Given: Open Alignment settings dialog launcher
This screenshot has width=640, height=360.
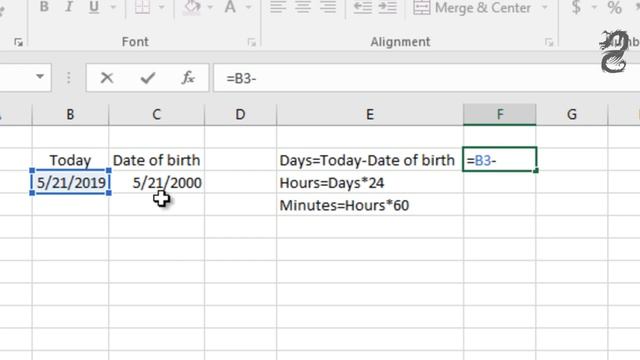Looking at the screenshot, I should point(549,42).
